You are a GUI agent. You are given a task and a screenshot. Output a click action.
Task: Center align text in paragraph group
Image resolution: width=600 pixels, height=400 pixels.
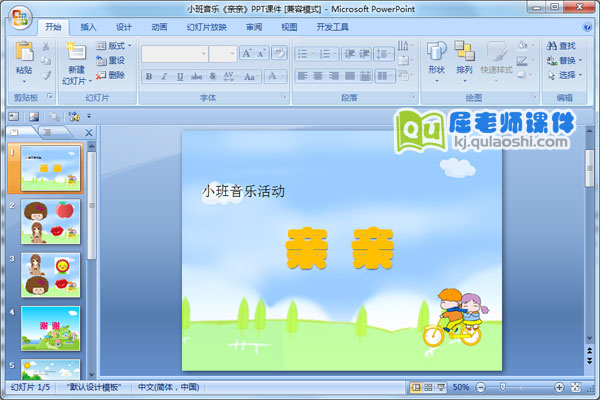(x=318, y=76)
